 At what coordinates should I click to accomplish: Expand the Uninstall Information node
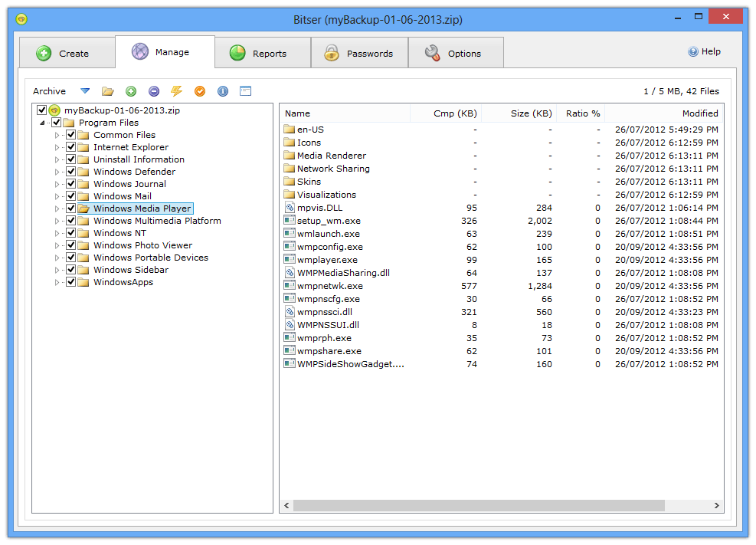pos(57,159)
